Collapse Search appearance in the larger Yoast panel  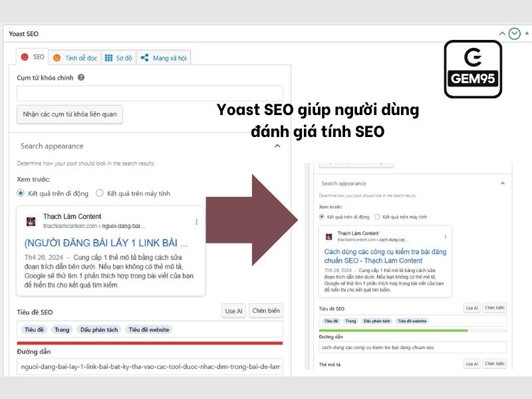[x=277, y=146]
